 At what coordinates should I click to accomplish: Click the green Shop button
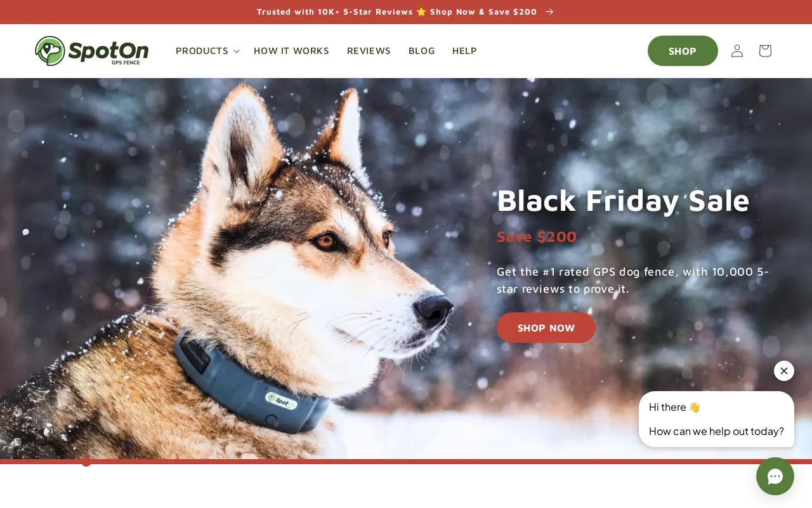[x=683, y=51]
